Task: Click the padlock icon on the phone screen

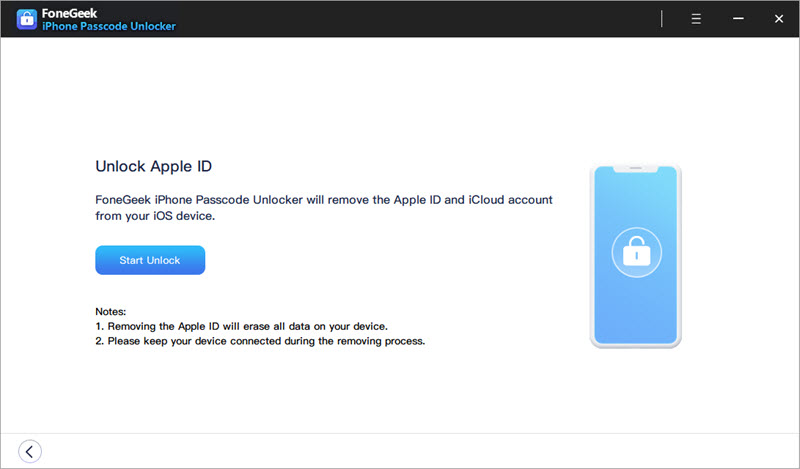Action: (x=635, y=254)
